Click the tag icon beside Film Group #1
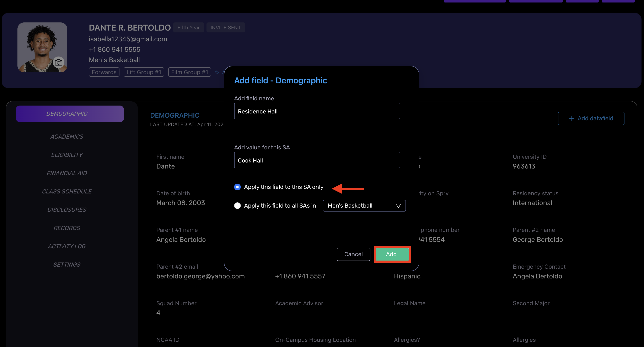The width and height of the screenshot is (644, 347). pyautogui.click(x=217, y=72)
